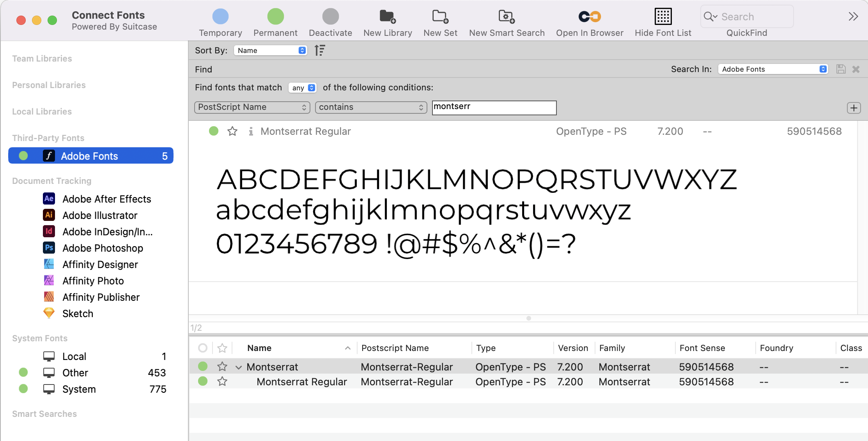Click the Add condition plus button

point(854,108)
